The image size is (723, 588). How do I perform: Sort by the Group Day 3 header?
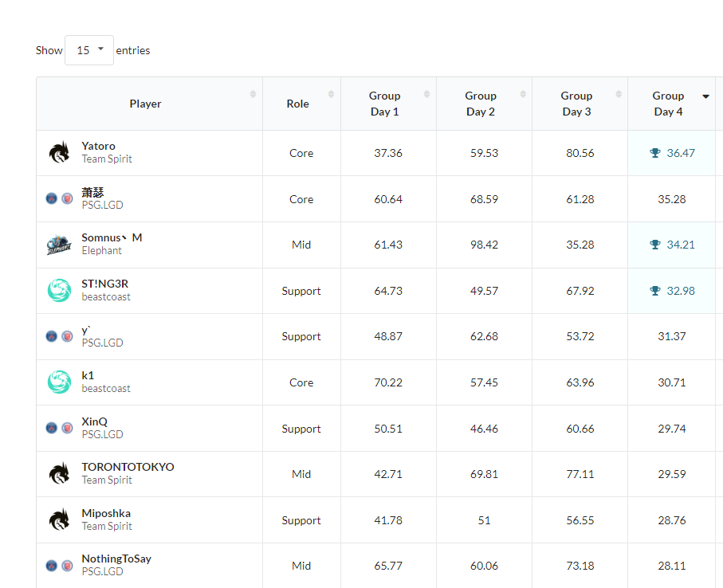click(576, 104)
